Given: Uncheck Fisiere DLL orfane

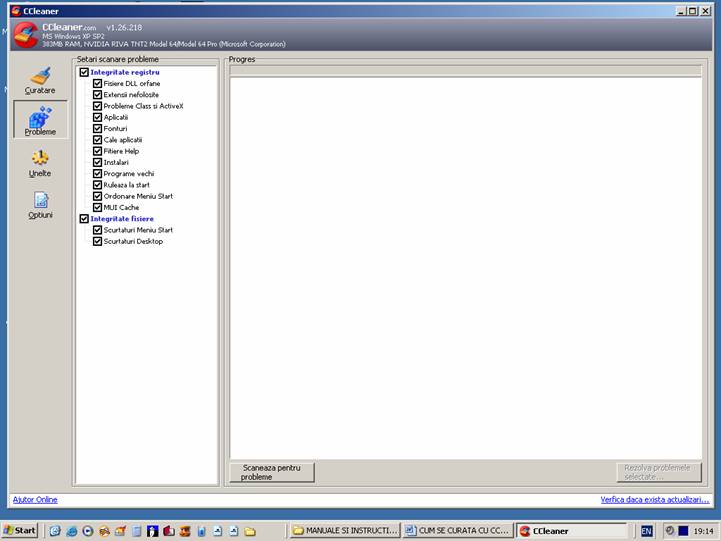Looking at the screenshot, I should 97,83.
